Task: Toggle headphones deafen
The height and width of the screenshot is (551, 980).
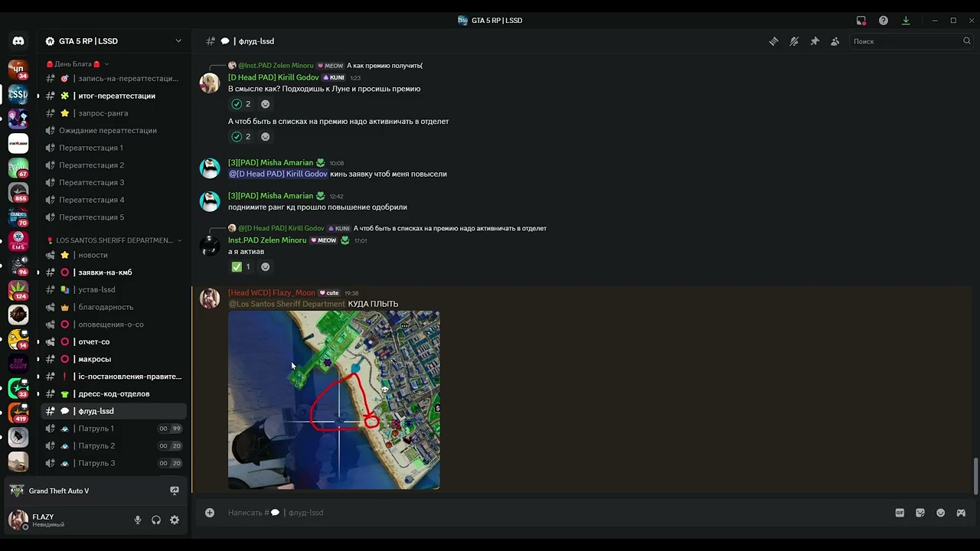Action: pyautogui.click(x=156, y=520)
